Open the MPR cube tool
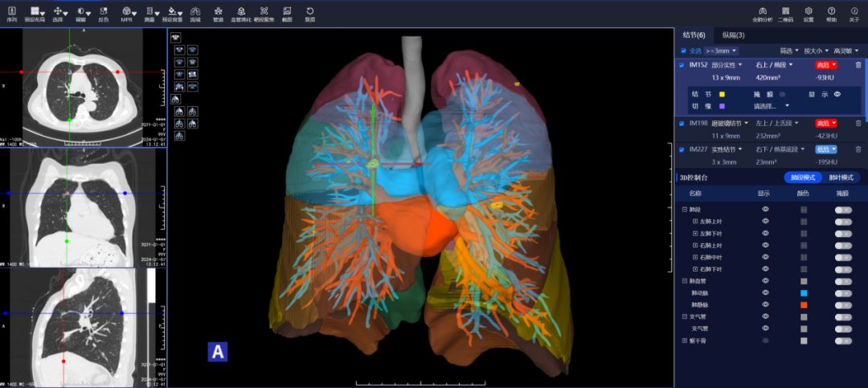The image size is (868, 388). click(127, 11)
